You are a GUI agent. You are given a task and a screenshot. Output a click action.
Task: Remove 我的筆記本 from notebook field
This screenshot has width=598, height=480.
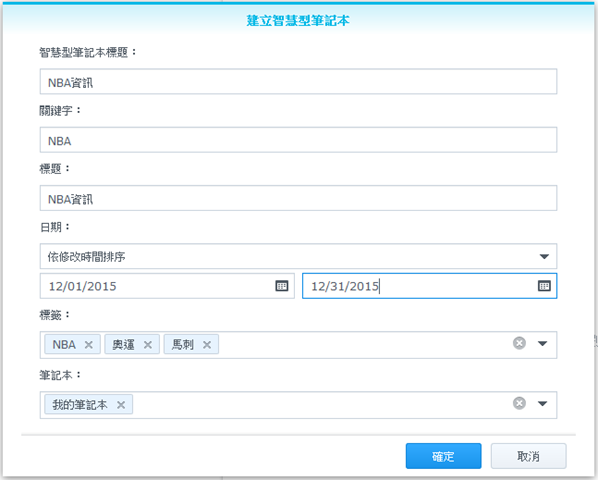point(121,405)
